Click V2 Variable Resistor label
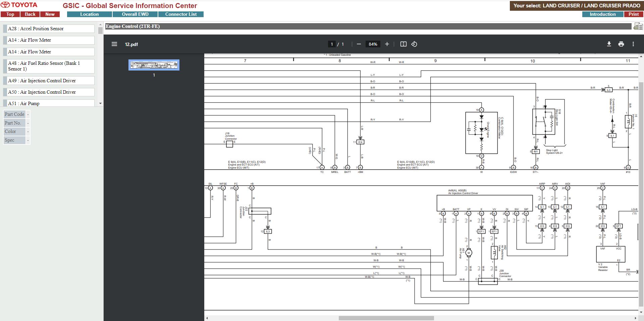 603,267
